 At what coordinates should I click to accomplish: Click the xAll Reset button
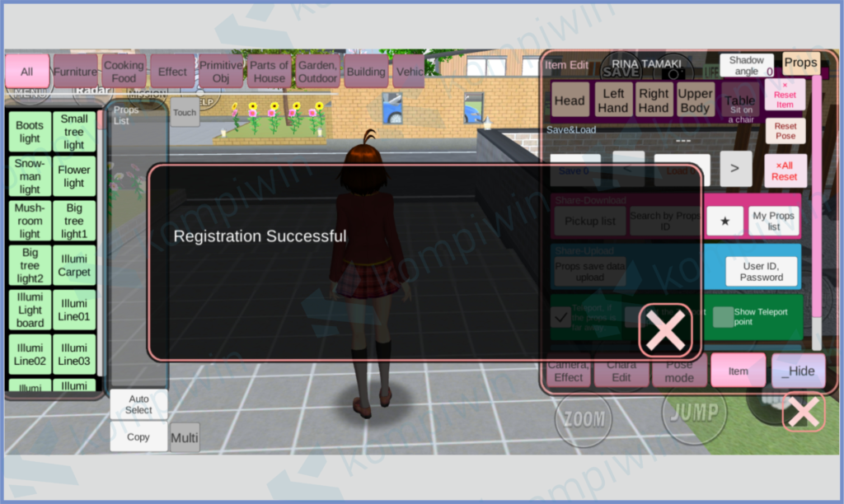pos(785,171)
